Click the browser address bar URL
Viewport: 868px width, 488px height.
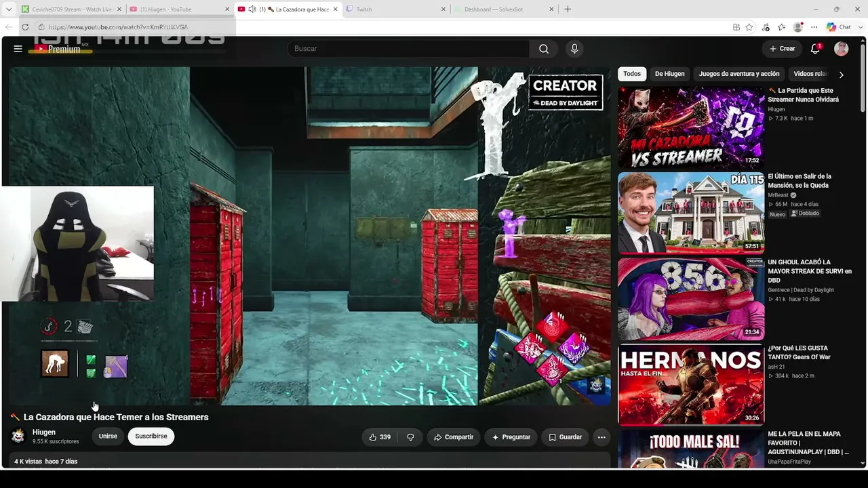(118, 27)
